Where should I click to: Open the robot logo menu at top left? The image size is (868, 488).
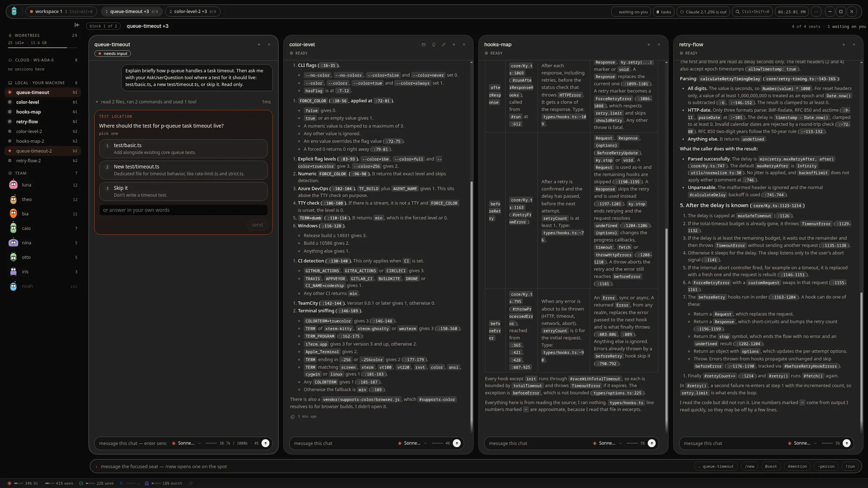click(14, 12)
